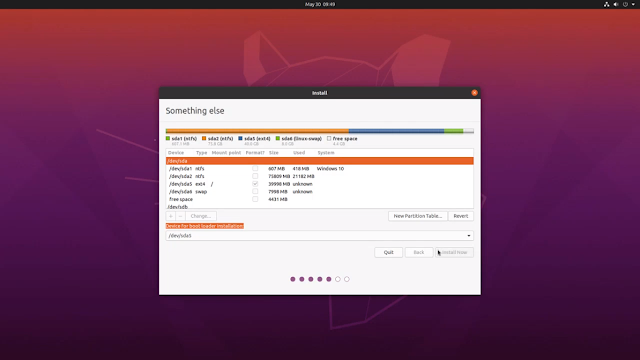
Task: Click the blue sda5 segment of disk bar
Action: [396, 131]
